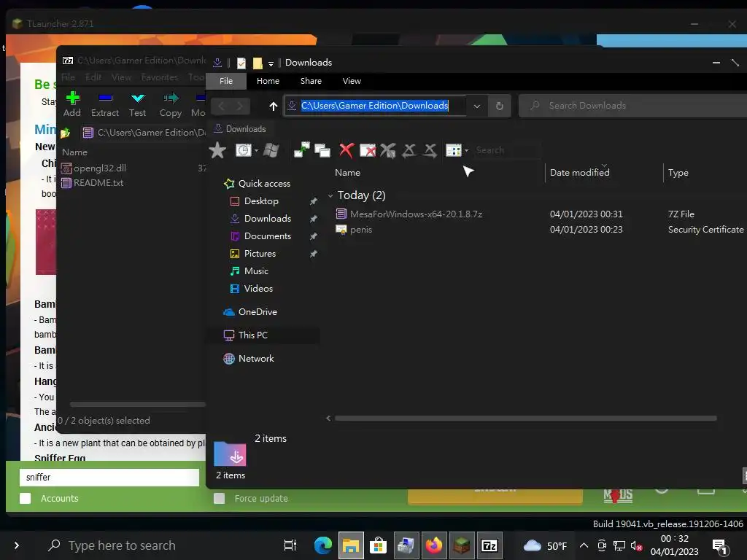Viewport: 747px width, 560px height.
Task: Open the dropdown arrow beside the clock icon
Action: click(x=256, y=150)
